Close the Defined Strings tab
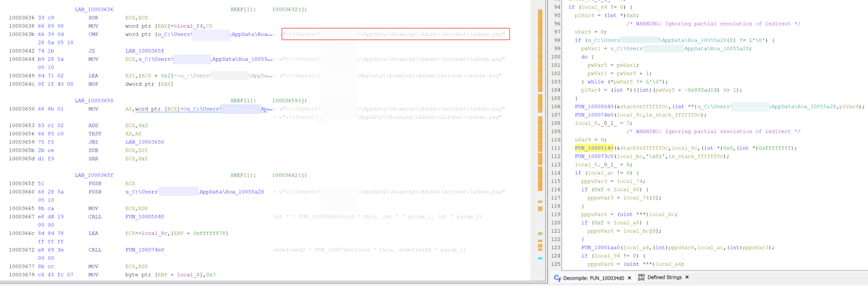Viewport: 868px width, 286px height. (687, 277)
